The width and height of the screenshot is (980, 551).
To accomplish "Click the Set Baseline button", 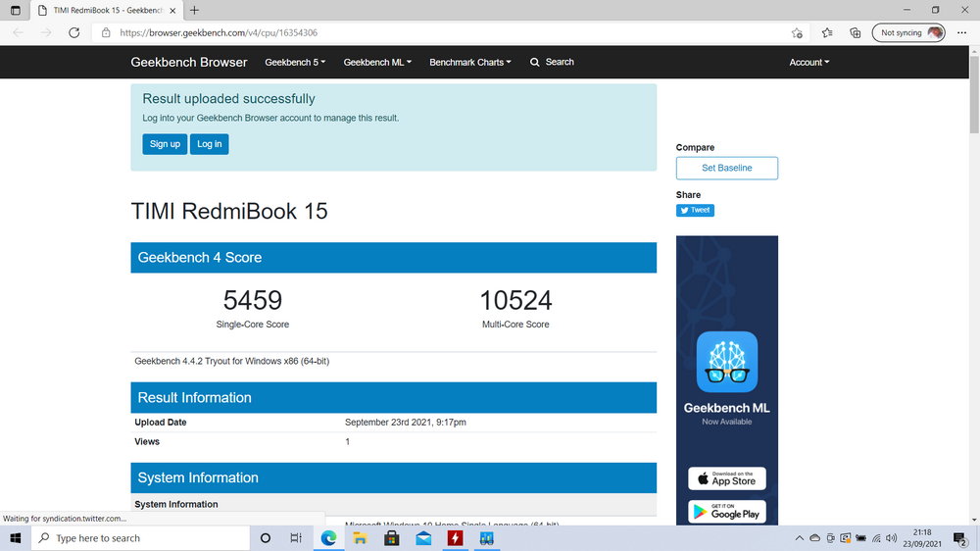I will [727, 168].
